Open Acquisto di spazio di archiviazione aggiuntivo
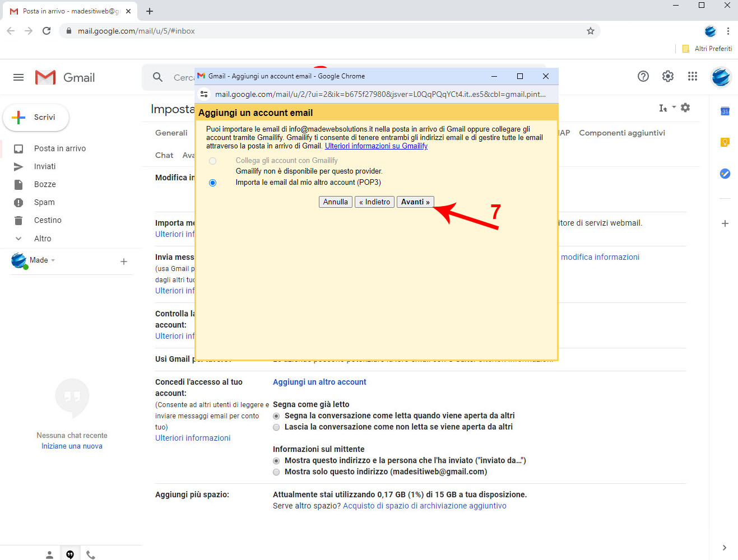The height and width of the screenshot is (560, 738). [425, 506]
